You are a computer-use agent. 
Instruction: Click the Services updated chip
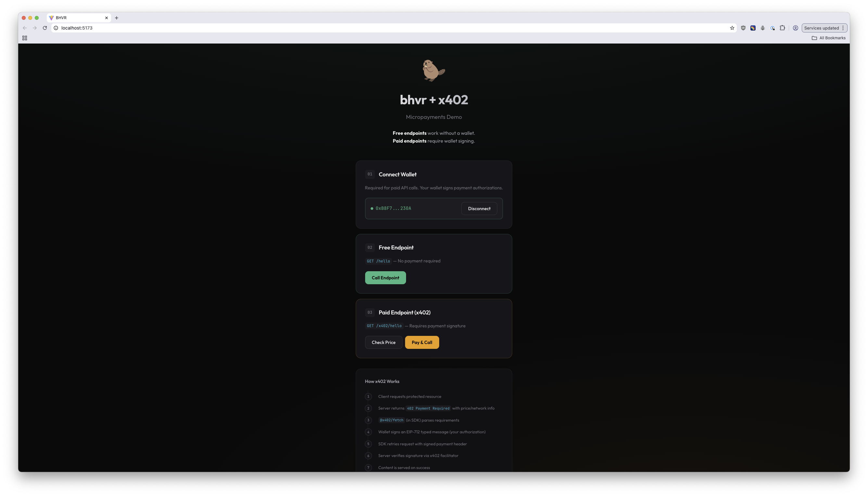821,28
